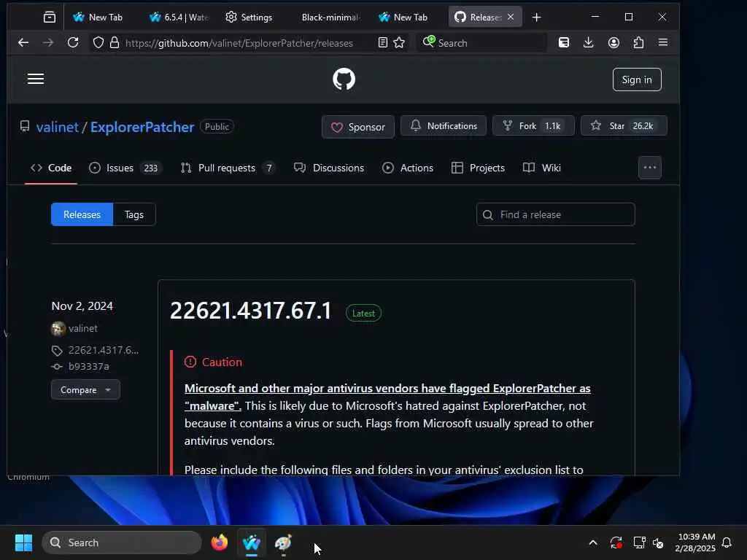The image size is (747, 560).
Task: Toggle reader view in the address bar
Action: (x=382, y=43)
